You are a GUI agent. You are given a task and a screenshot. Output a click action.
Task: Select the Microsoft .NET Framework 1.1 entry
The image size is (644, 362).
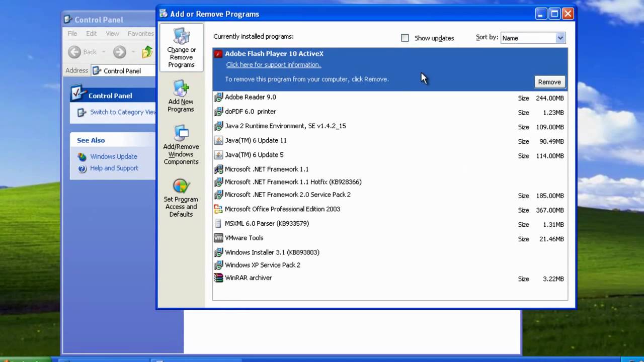[x=390, y=169]
